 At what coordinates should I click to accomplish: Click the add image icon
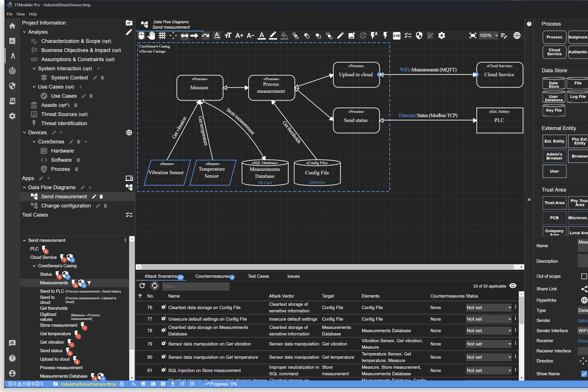pos(351,36)
